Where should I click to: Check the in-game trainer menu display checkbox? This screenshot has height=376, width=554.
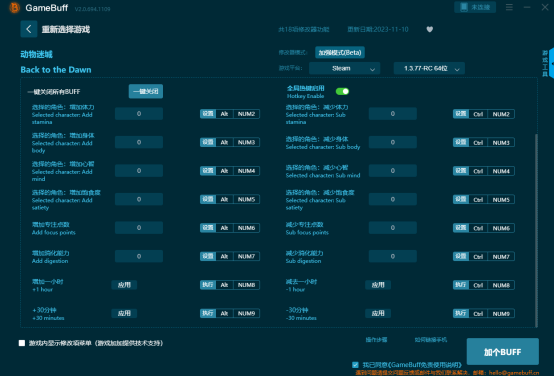[22, 343]
